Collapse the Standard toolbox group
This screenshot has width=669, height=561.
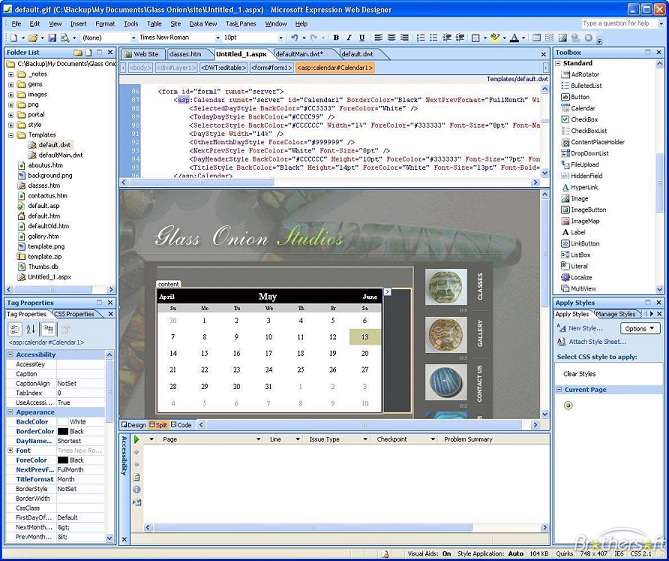558,63
